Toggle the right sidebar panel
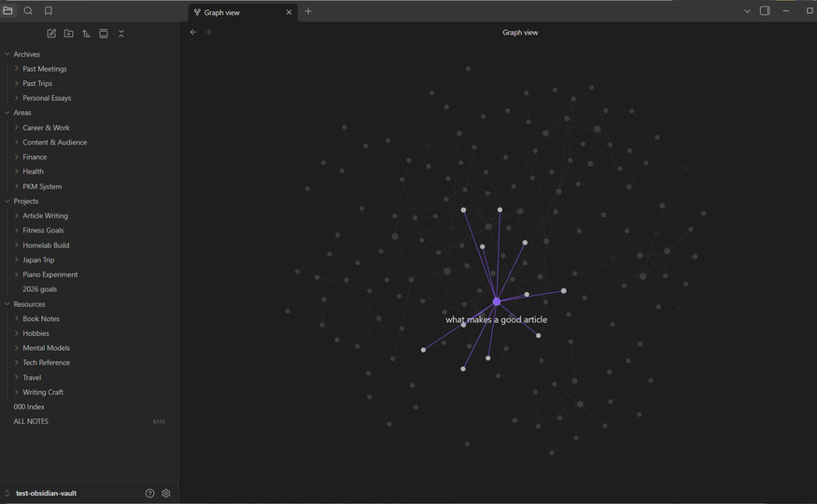This screenshot has height=504, width=817. (x=765, y=11)
